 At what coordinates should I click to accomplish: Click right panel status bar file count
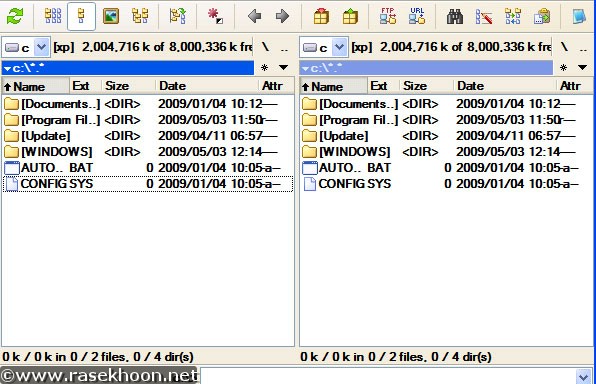pyautogui.click(x=396, y=357)
